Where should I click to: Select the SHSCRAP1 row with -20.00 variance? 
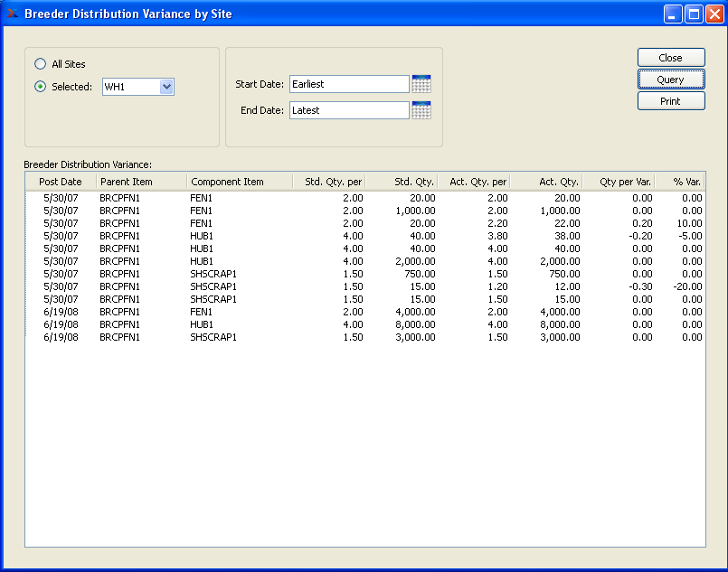pyautogui.click(x=362, y=286)
